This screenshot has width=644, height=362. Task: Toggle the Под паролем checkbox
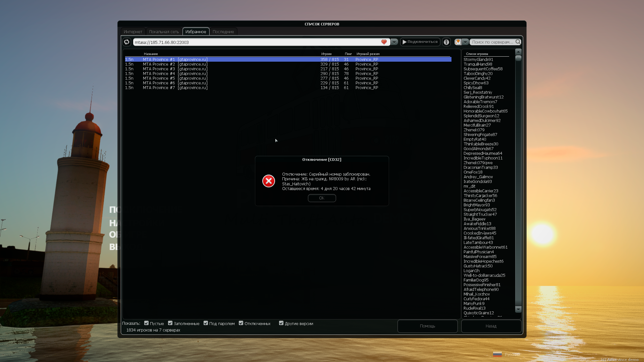206,323
